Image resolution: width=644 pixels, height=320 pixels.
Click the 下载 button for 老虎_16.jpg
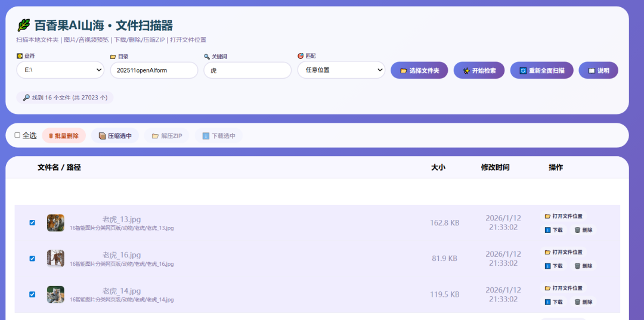[x=553, y=266]
